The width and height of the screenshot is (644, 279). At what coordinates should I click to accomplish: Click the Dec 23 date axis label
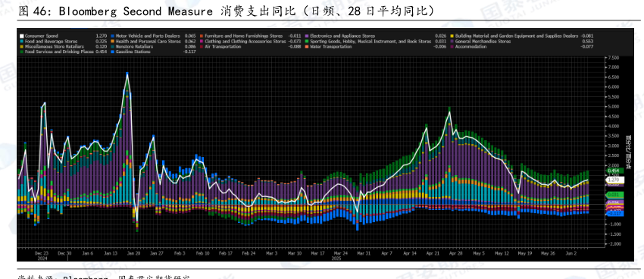click(42, 253)
